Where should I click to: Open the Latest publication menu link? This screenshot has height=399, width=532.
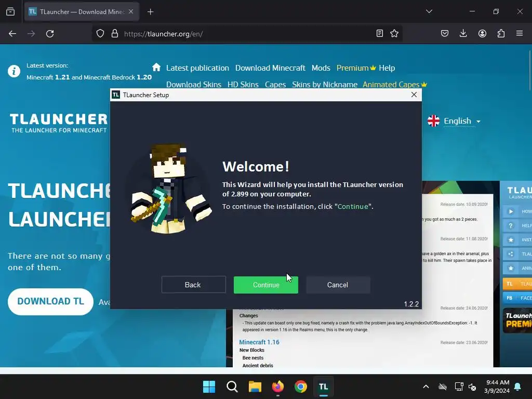point(197,68)
